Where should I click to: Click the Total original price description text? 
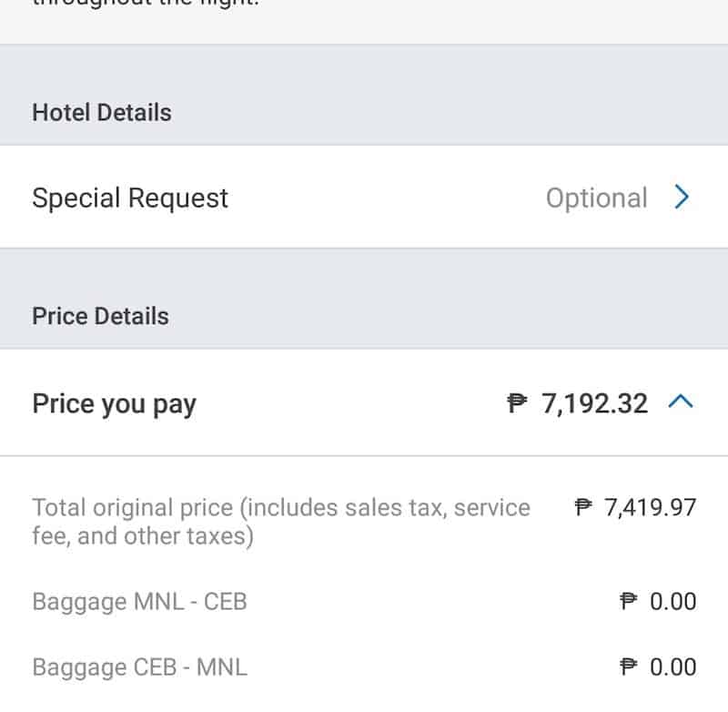point(280,507)
